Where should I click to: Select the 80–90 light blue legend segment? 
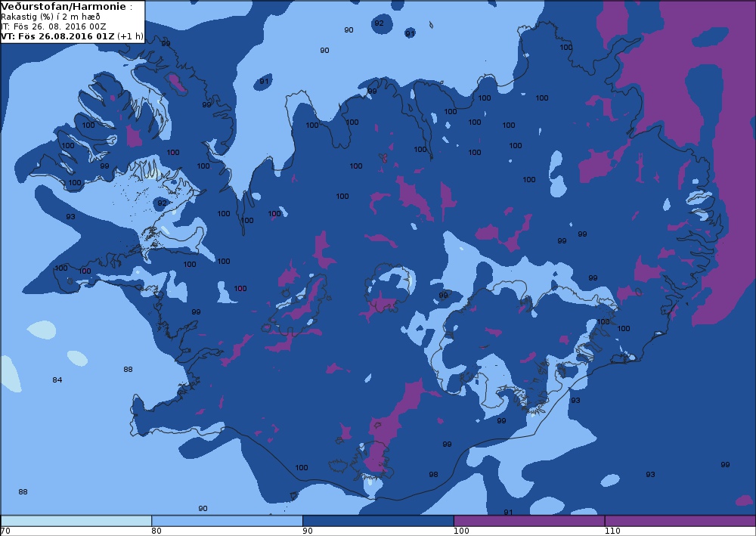(x=227, y=521)
